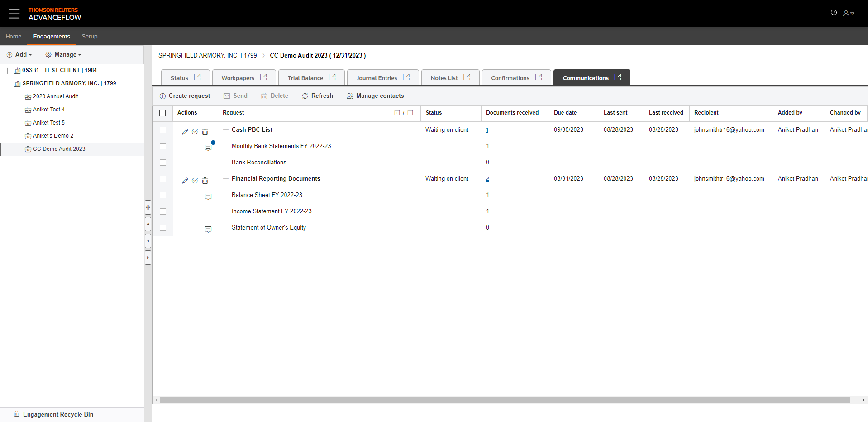Image resolution: width=868 pixels, height=422 pixels.
Task: Click Create request button
Action: [x=185, y=96]
